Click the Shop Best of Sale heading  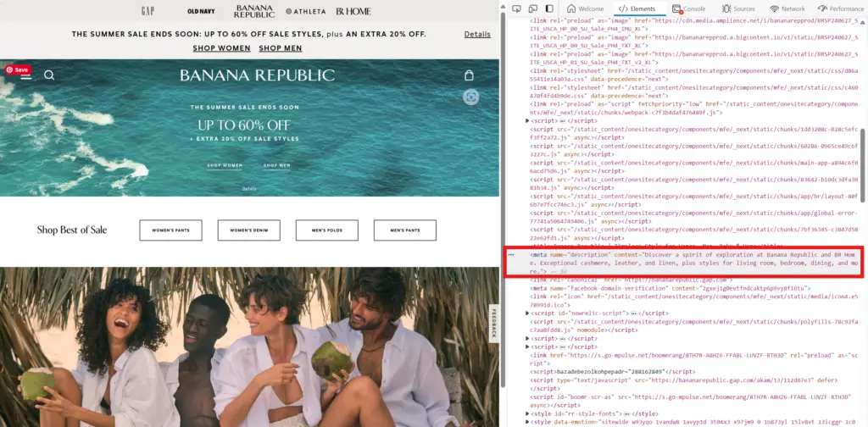[72, 230]
